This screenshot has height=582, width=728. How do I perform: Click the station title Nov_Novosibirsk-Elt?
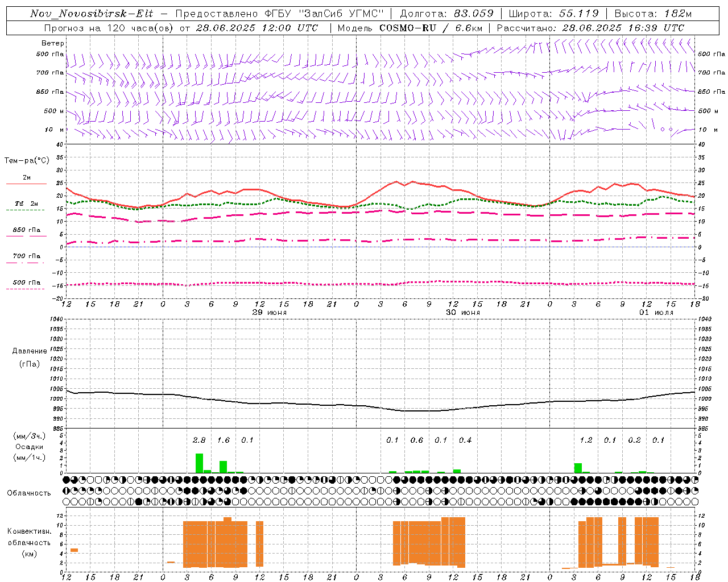(91, 14)
